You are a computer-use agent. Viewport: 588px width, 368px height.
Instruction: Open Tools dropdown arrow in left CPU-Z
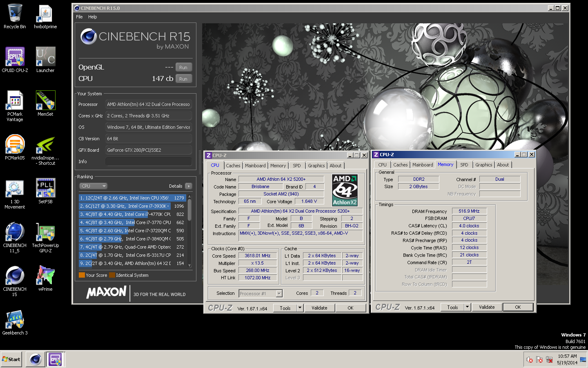click(x=300, y=308)
